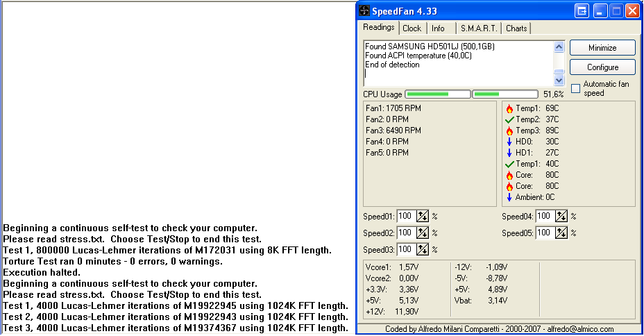Click the log box scroll up arrow

[x=559, y=47]
